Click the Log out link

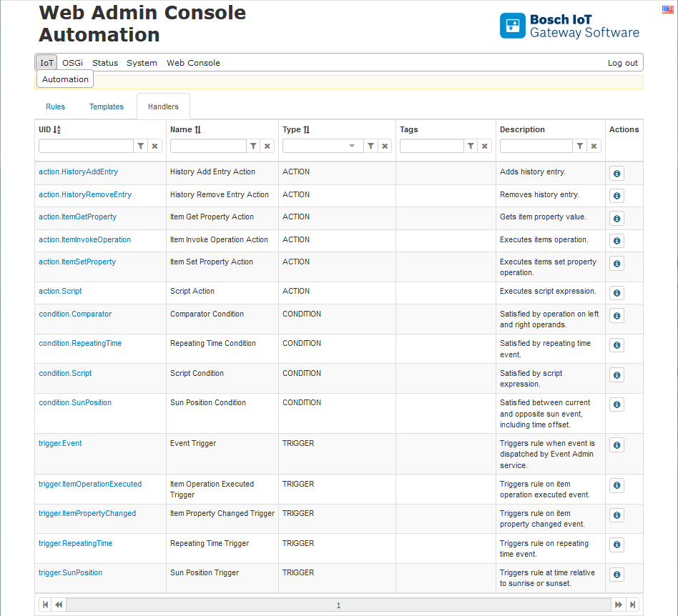[x=622, y=63]
